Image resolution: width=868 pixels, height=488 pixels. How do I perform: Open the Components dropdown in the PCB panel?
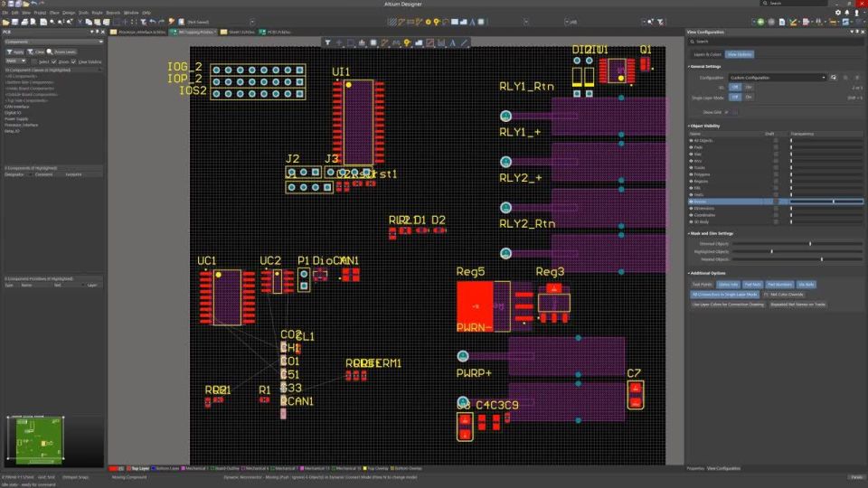coord(53,42)
